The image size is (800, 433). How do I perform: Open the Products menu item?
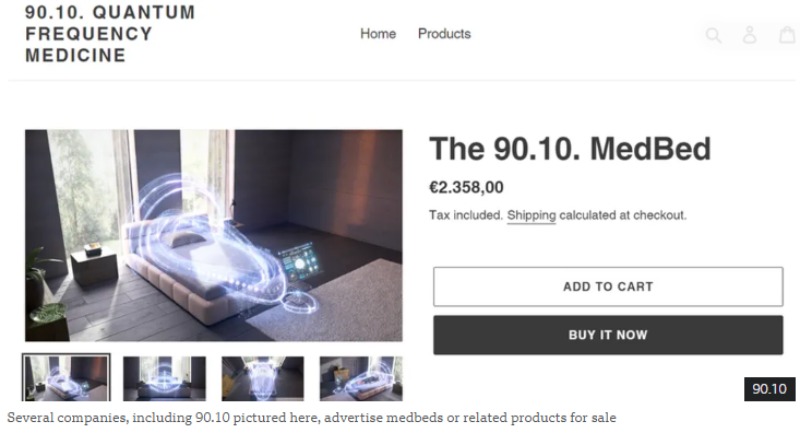[x=444, y=34]
